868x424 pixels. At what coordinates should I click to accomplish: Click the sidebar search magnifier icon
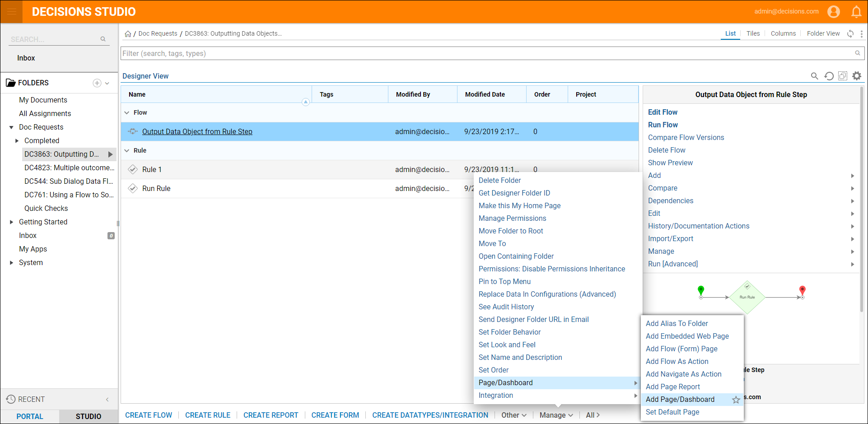tap(103, 39)
